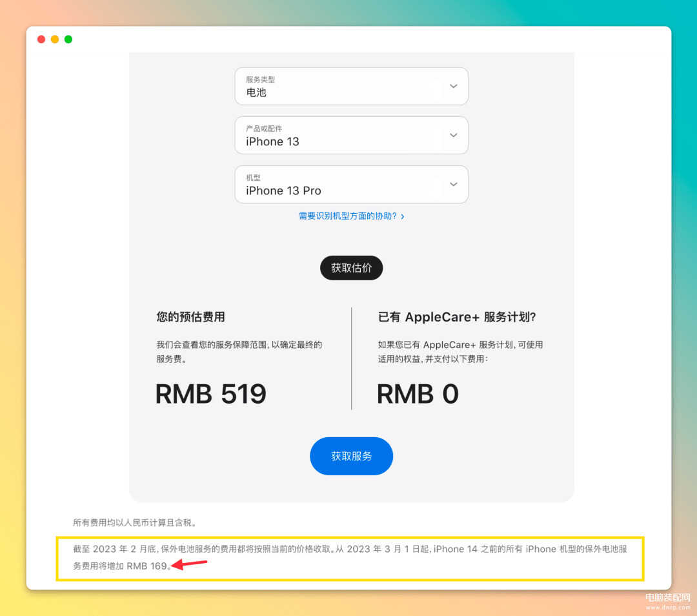
Task: Click the highlighted 2023 price increase notice
Action: click(350, 558)
